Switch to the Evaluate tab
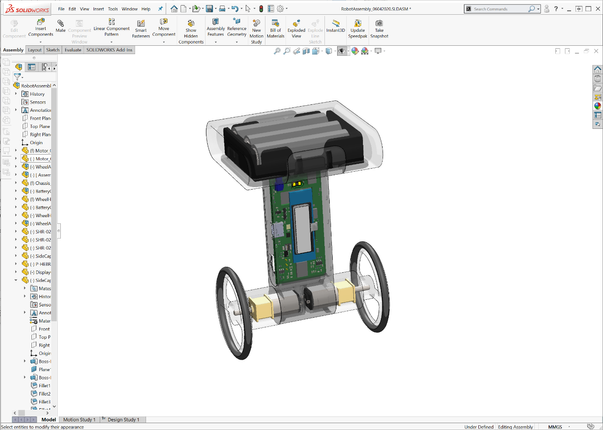 73,50
